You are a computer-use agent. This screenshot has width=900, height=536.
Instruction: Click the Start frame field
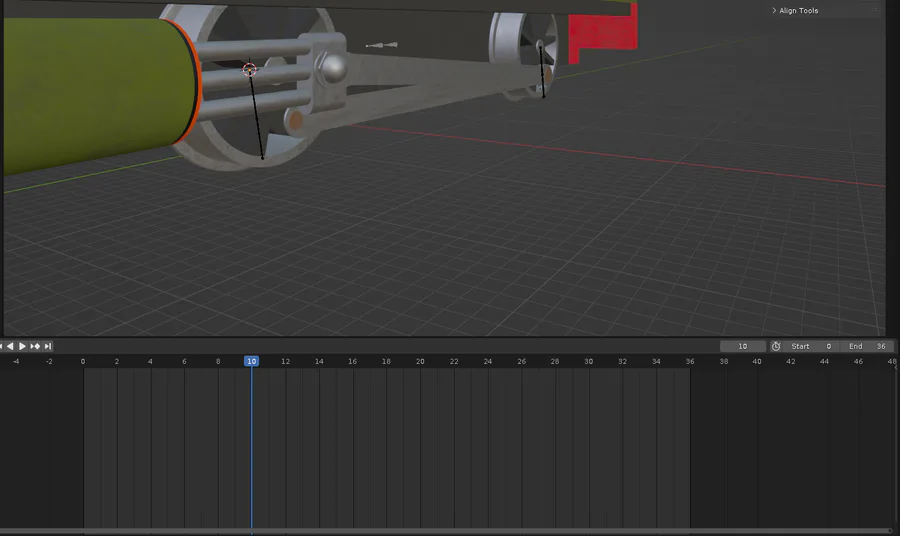click(x=812, y=346)
